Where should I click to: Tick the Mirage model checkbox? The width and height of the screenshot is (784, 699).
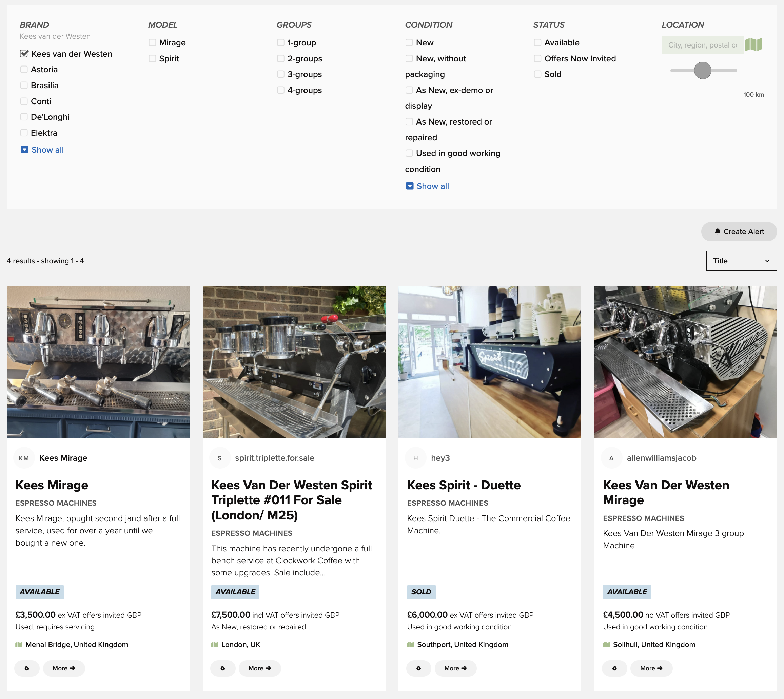click(x=152, y=43)
